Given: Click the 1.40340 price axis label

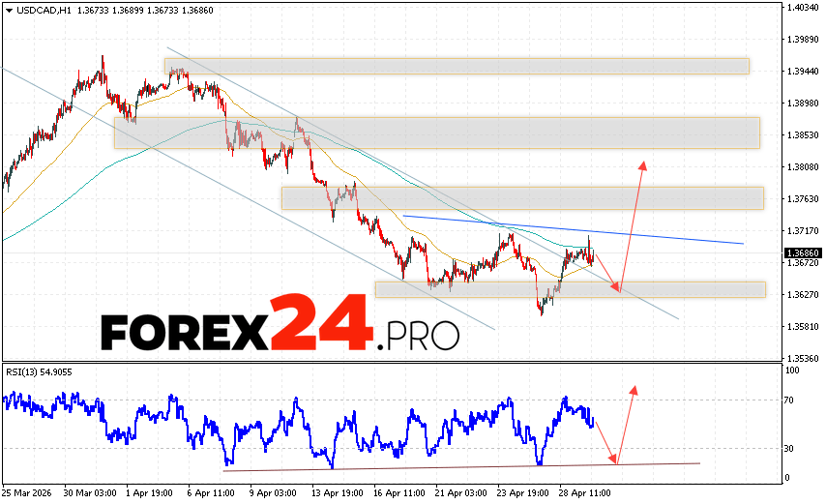Looking at the screenshot, I should pos(801,8).
